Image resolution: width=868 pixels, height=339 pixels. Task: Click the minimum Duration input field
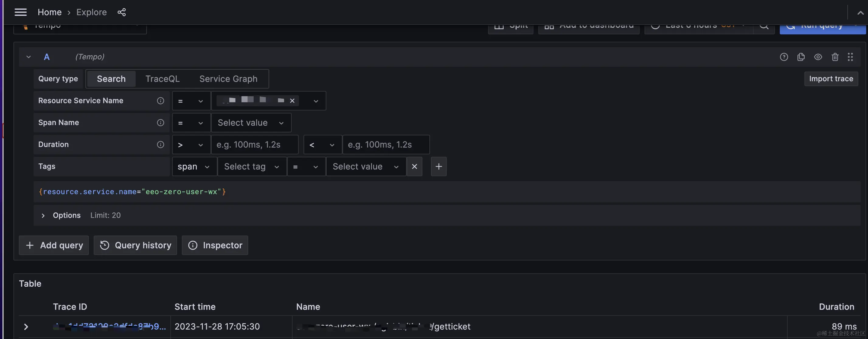(x=254, y=145)
